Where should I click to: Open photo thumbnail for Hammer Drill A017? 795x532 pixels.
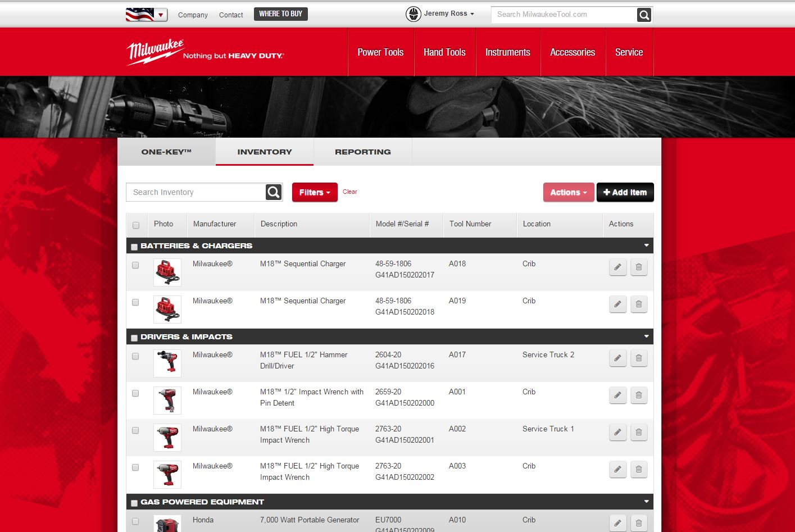coord(167,363)
